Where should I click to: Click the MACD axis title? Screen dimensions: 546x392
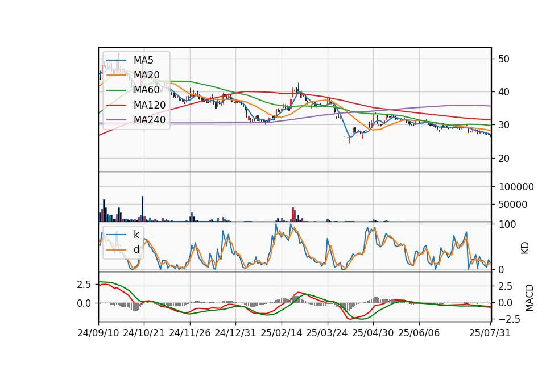pos(530,298)
